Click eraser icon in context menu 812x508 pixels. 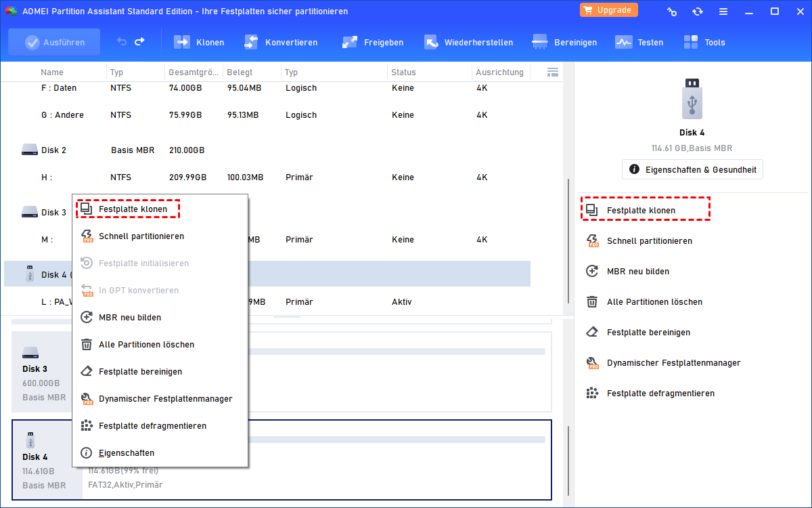(87, 372)
